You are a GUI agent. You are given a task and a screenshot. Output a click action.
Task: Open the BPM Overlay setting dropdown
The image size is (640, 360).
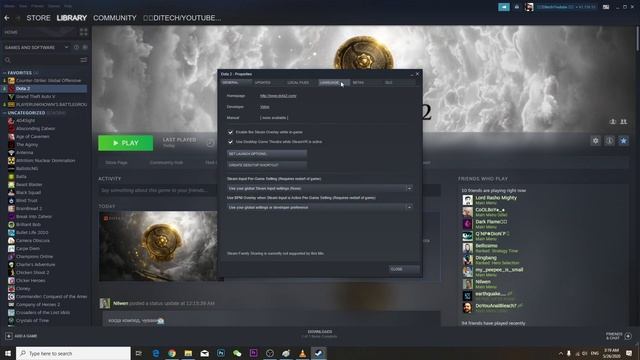320,207
